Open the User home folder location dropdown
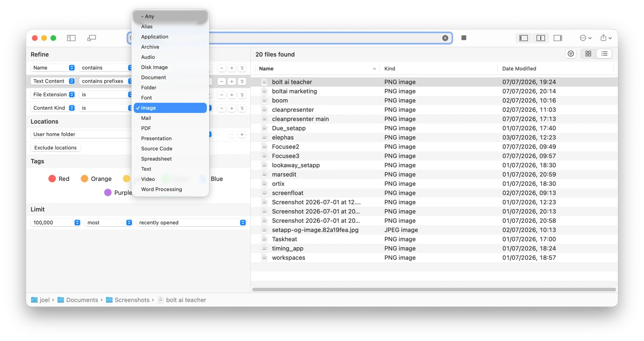Image resolution: width=644 pixels, height=341 pixels. [x=121, y=134]
